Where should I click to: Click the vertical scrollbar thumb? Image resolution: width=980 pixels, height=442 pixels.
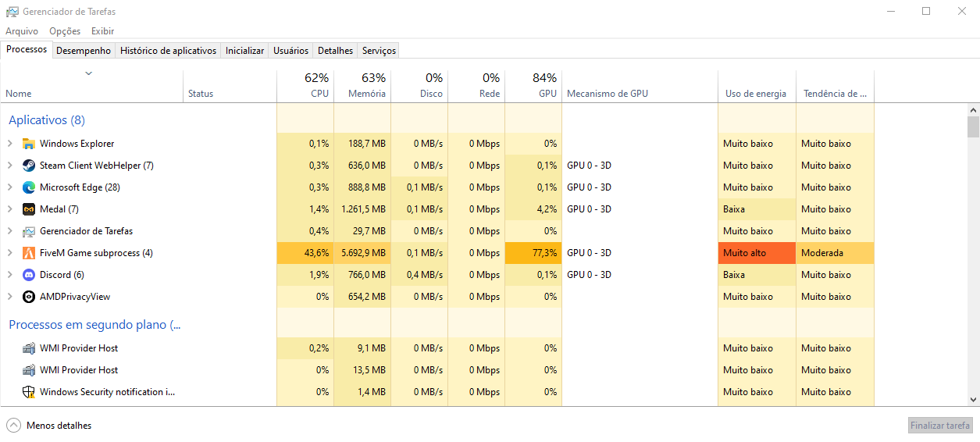(x=973, y=127)
